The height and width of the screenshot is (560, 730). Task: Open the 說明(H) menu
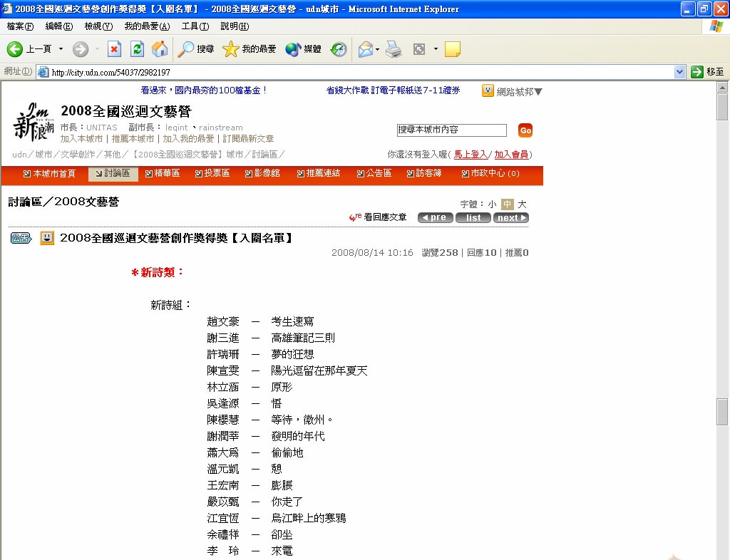pyautogui.click(x=235, y=26)
